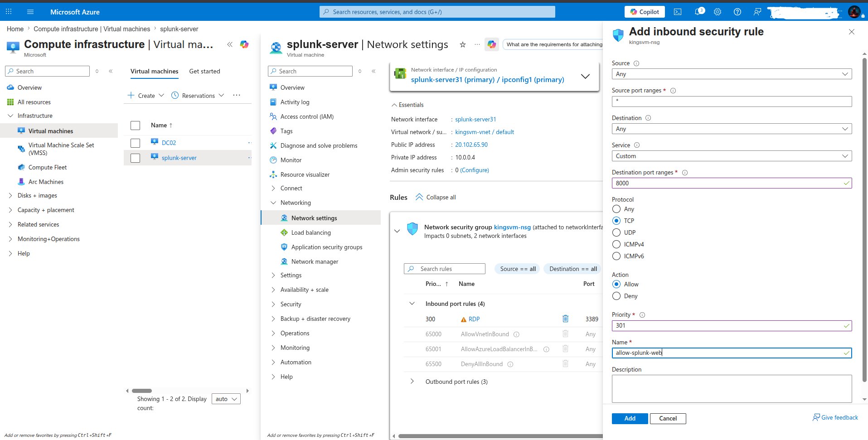Select the ICMPv6 protocol radio button
This screenshot has width=868, height=440.
click(x=616, y=256)
